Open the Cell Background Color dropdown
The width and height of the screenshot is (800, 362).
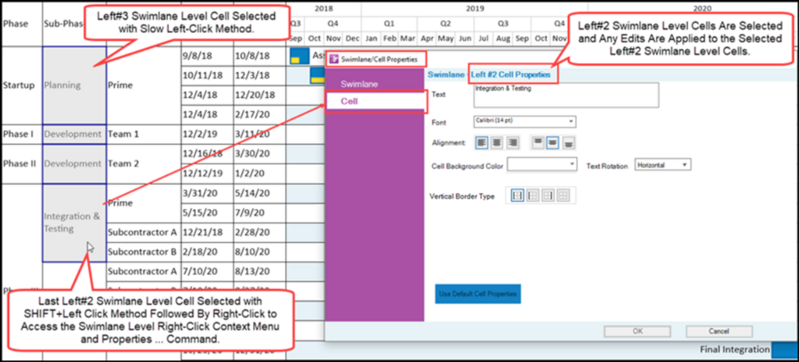click(542, 165)
